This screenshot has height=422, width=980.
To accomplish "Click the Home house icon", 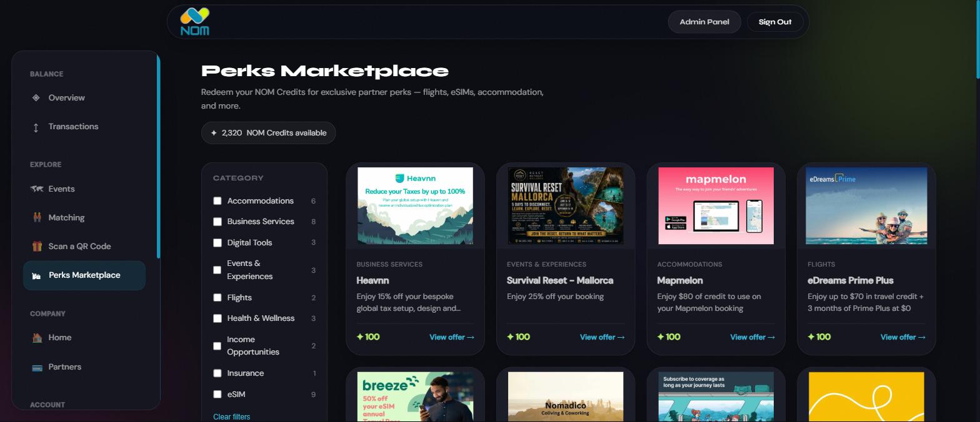I will (x=37, y=338).
